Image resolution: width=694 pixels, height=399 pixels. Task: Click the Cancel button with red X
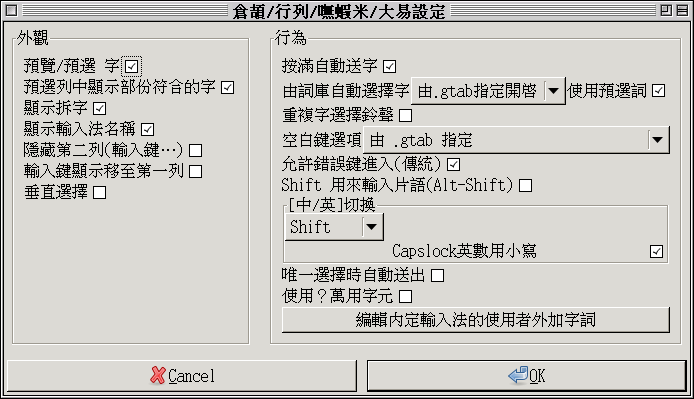tap(181, 376)
